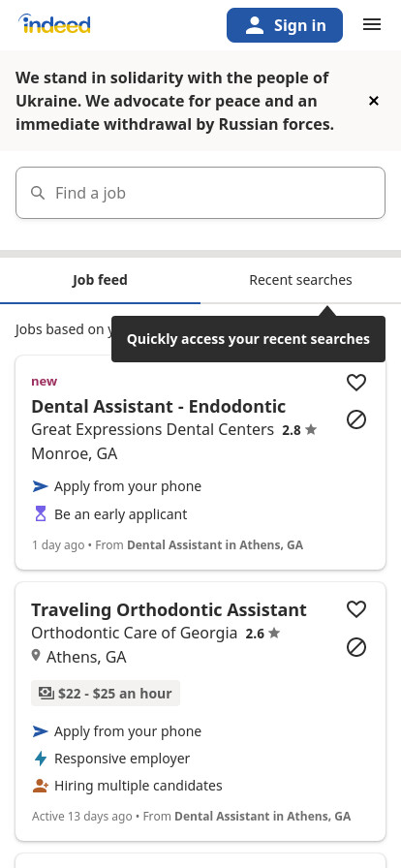Screen dimensions: 401x868
Task: Dismiss the Ukraine solidarity banner
Action: tap(374, 101)
